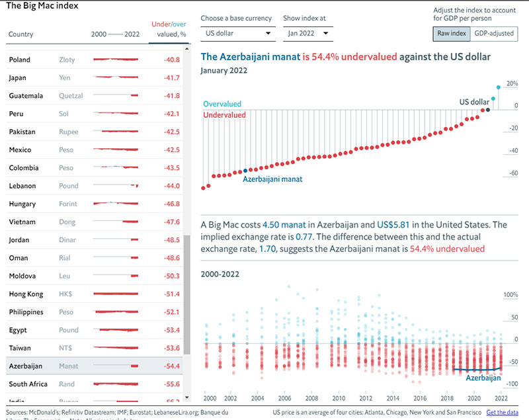Select the Vietnam row in country list
529x420 pixels.
(x=93, y=222)
